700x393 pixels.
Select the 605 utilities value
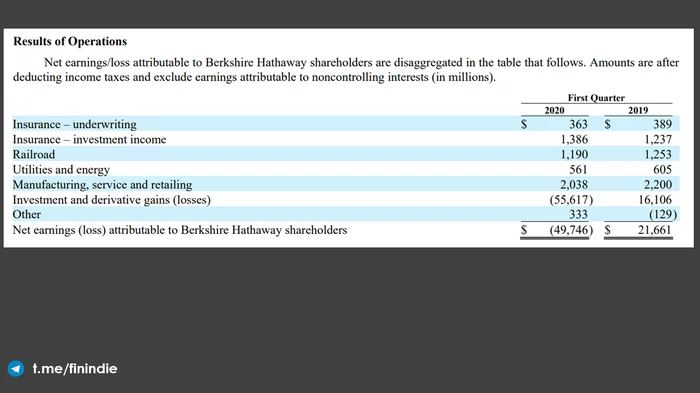[662, 170]
